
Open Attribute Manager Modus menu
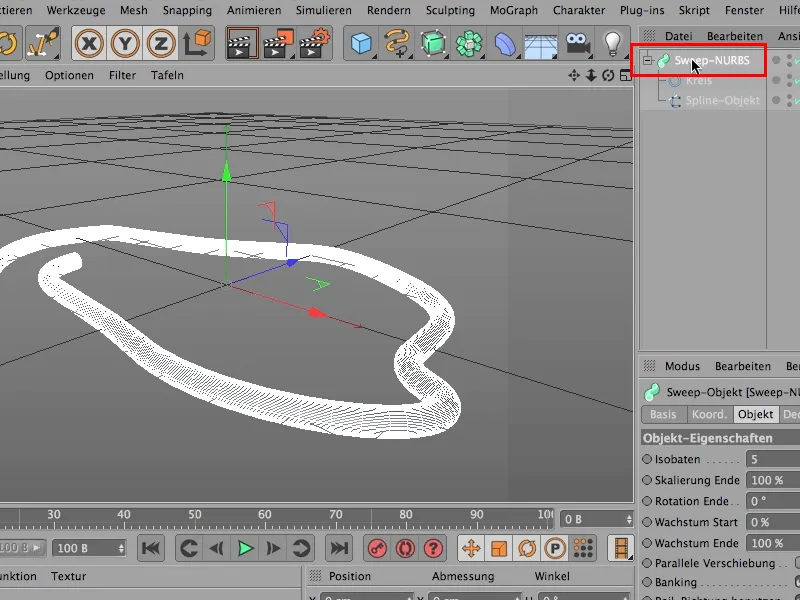click(683, 366)
